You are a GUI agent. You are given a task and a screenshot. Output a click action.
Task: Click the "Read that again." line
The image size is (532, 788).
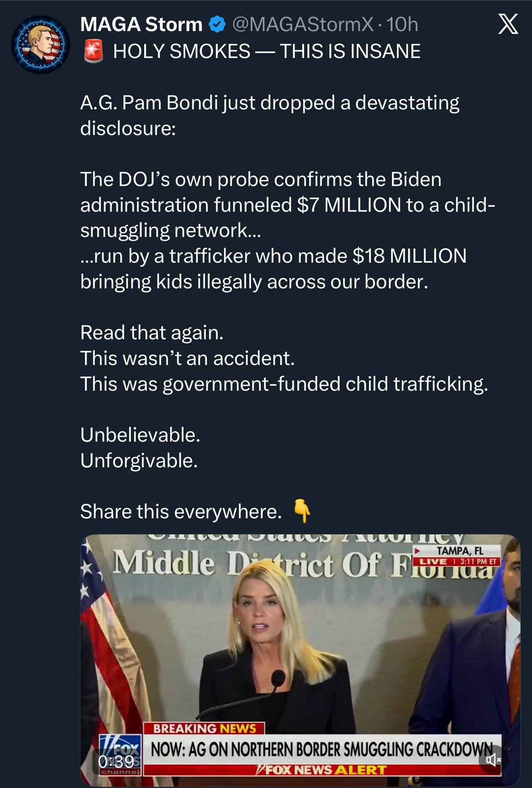click(x=152, y=333)
